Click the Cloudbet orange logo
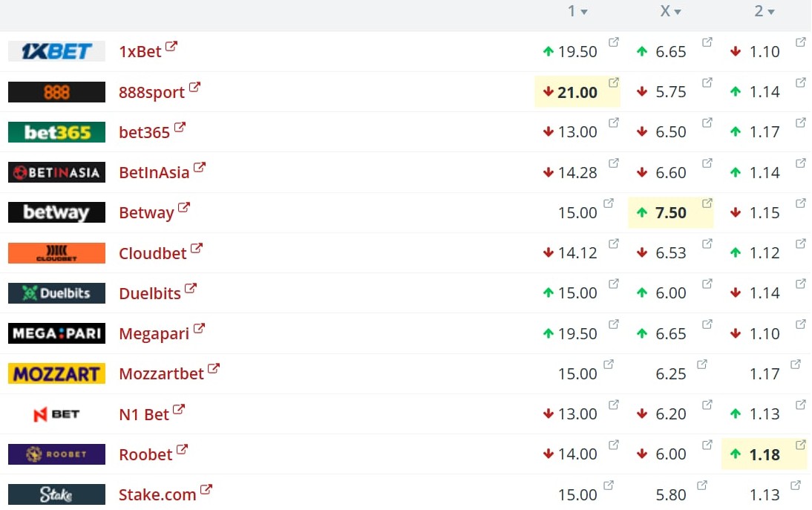This screenshot has height=510, width=812. [56, 253]
